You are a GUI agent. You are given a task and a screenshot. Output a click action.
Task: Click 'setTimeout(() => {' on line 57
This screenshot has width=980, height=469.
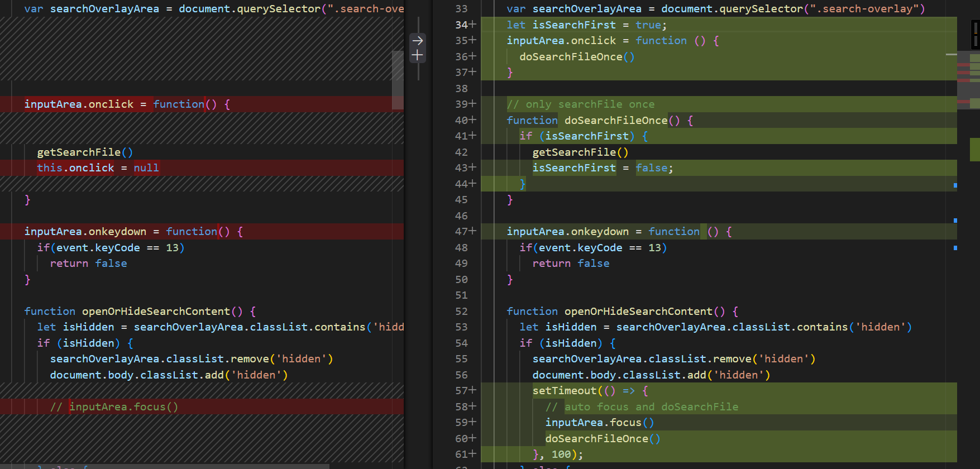pyautogui.click(x=590, y=390)
